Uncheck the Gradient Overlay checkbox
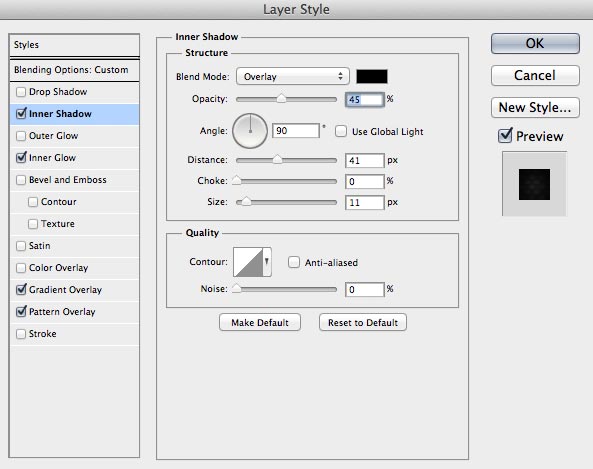This screenshot has height=469, width=593. click(21, 289)
